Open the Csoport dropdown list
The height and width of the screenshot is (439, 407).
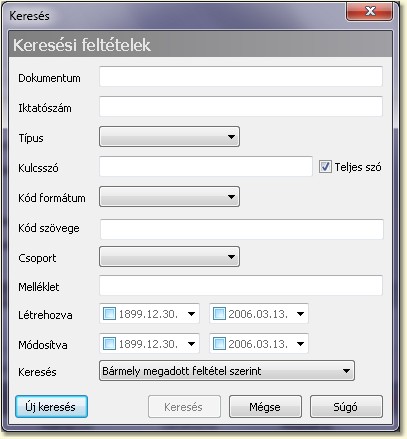tap(169, 257)
